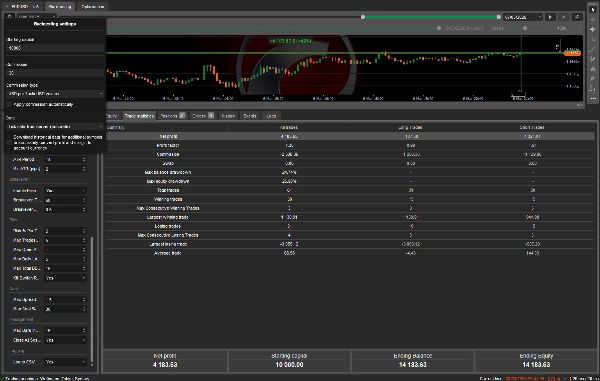This screenshot has width=600, height=381.
Task: Click the Max Daily Loss stepper field
Action: pos(65,259)
